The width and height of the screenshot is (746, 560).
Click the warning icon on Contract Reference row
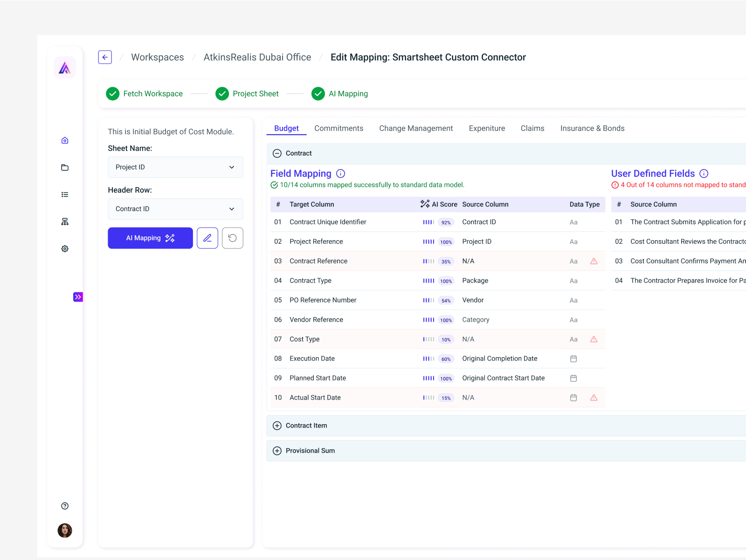[594, 261]
